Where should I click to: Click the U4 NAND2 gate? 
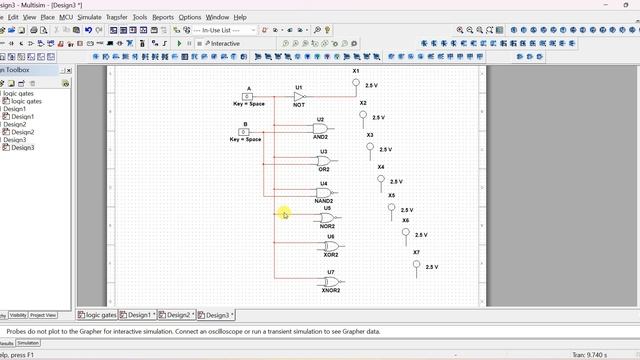click(325, 193)
